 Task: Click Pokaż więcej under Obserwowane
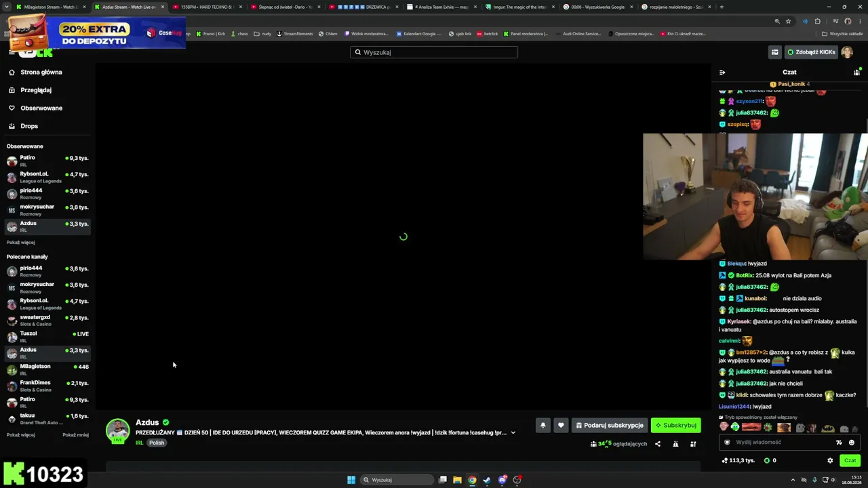click(x=20, y=242)
